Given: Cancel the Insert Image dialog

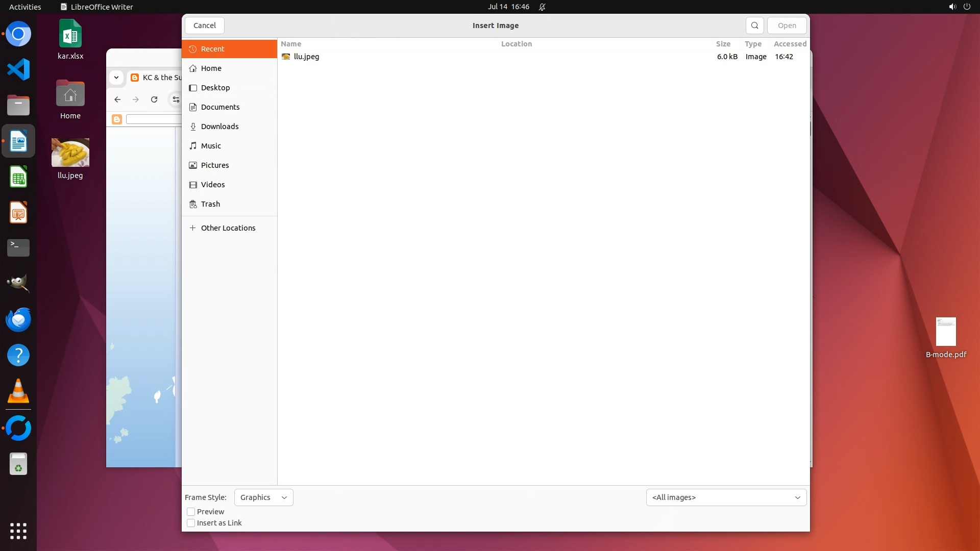Looking at the screenshot, I should [x=204, y=26].
